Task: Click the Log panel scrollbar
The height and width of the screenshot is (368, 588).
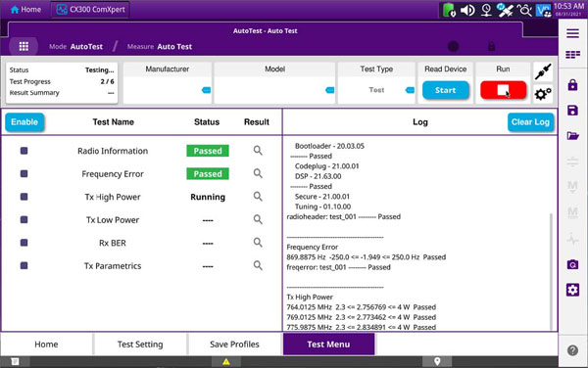Action: pos(551,271)
